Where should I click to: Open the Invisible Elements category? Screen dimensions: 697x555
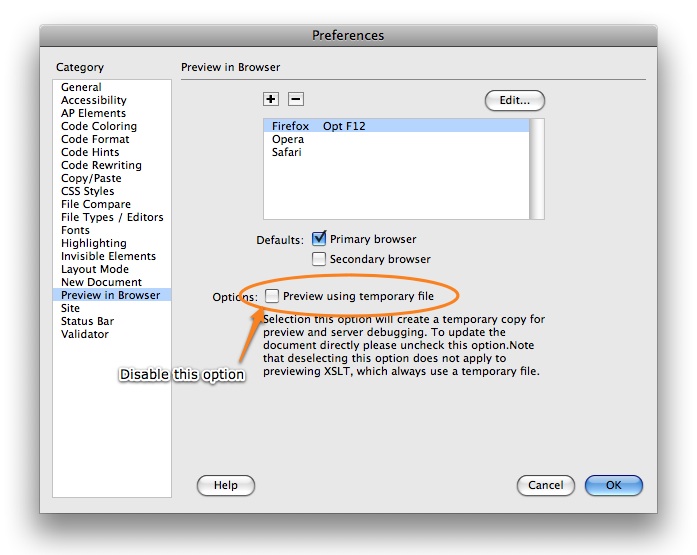point(108,257)
